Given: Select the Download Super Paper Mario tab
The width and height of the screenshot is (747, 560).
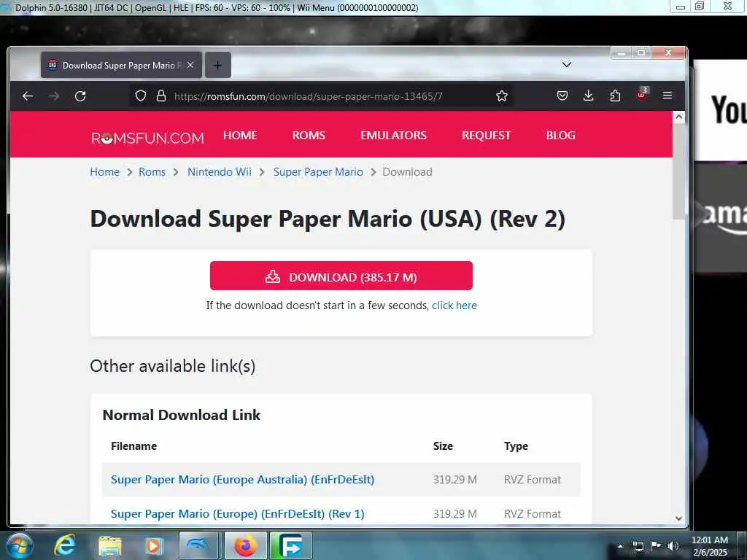Looking at the screenshot, I should click(122, 65).
